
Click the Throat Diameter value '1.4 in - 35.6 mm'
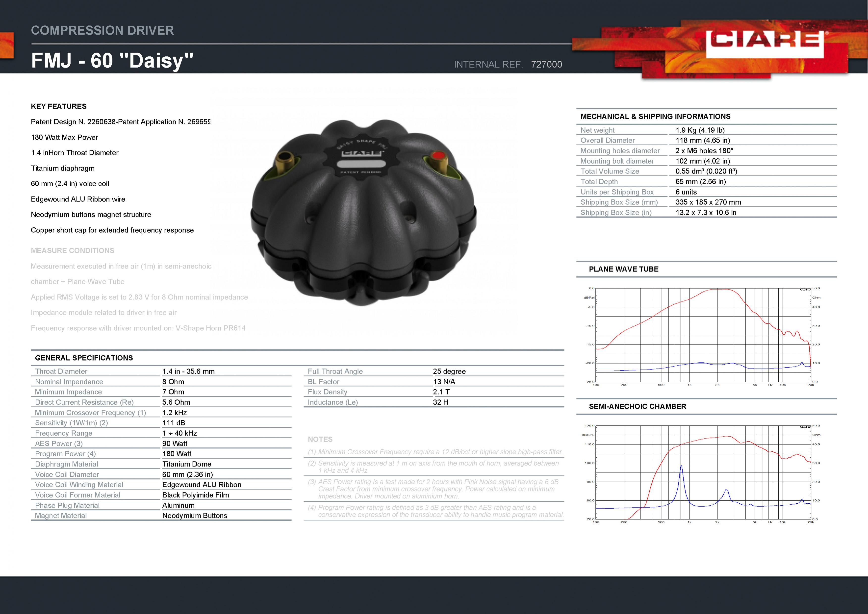188,371
